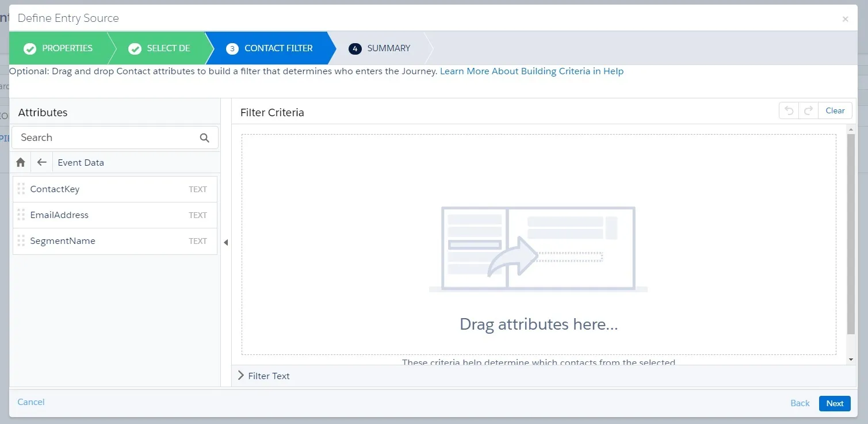Click the home icon above the attribute list
Viewport: 868px width, 424px height.
click(20, 162)
